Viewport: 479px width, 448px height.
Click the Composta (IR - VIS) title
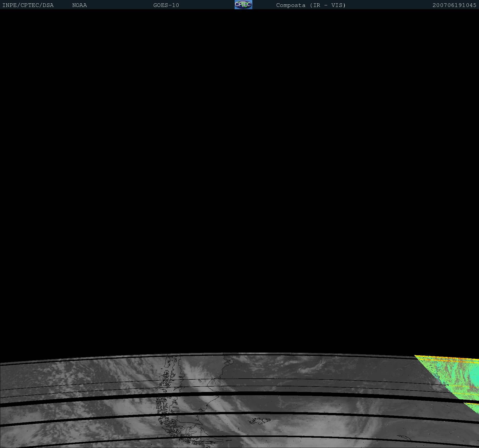pos(311,5)
